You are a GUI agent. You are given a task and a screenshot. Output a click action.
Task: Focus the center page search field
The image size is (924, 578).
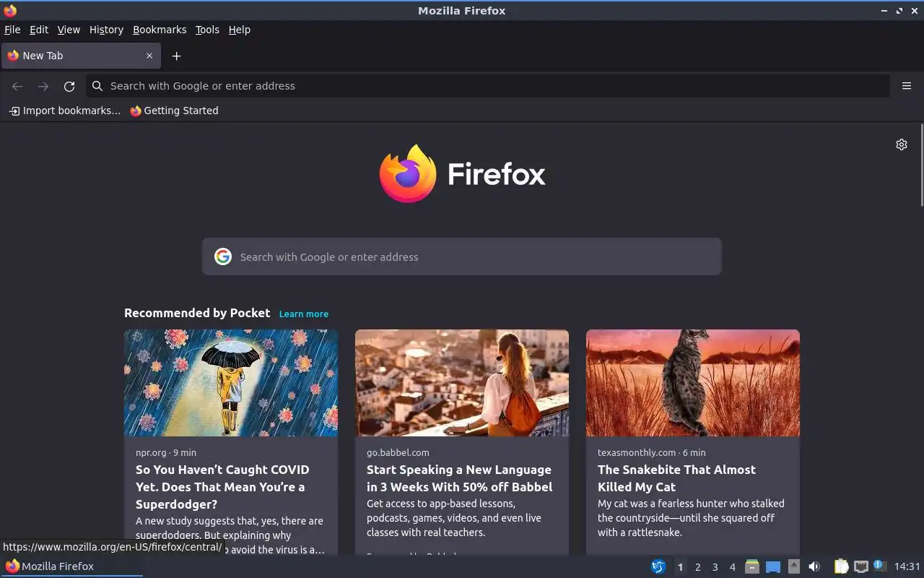click(x=462, y=256)
